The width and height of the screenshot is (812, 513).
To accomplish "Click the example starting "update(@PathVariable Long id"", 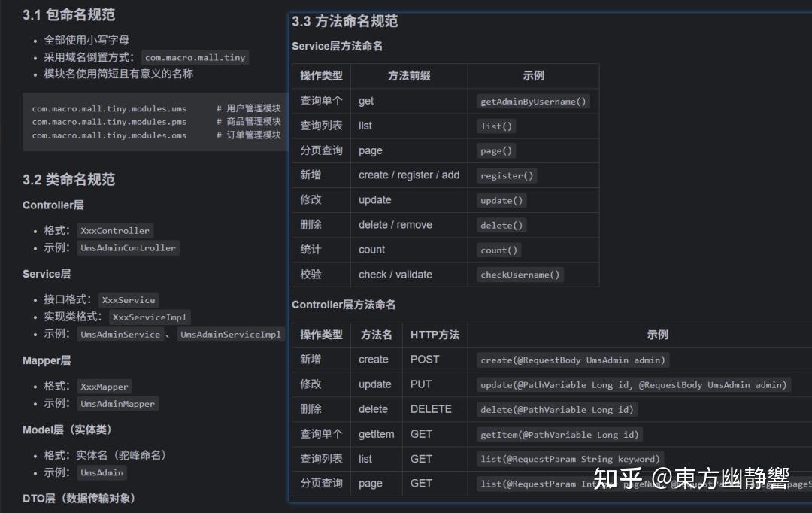I will (633, 384).
